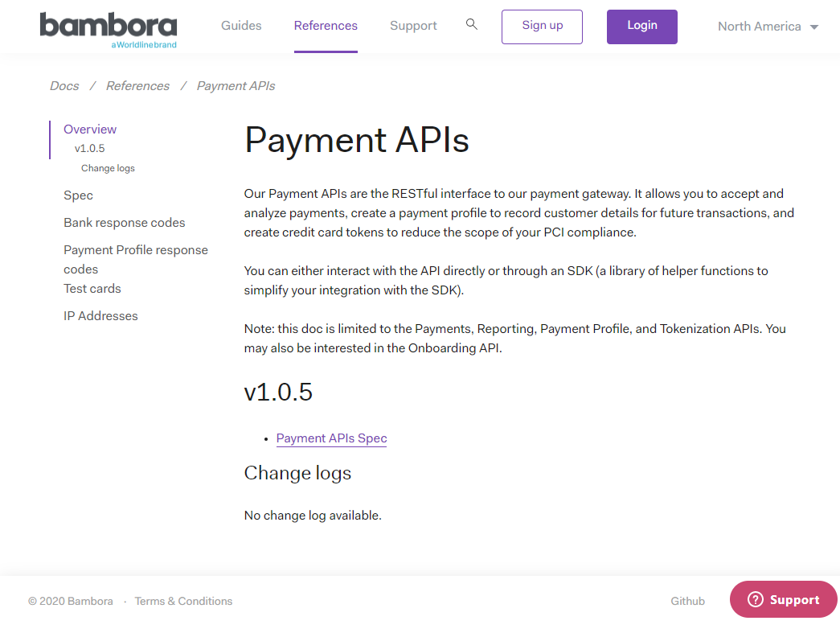840x629 pixels.
Task: Select the References navigation tab
Action: coord(326,26)
